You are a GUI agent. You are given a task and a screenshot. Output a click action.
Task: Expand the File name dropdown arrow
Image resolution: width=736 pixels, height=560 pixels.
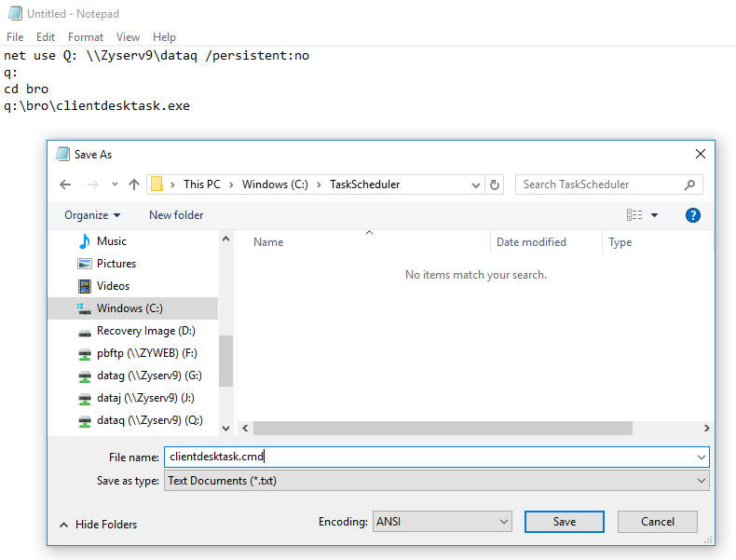702,458
